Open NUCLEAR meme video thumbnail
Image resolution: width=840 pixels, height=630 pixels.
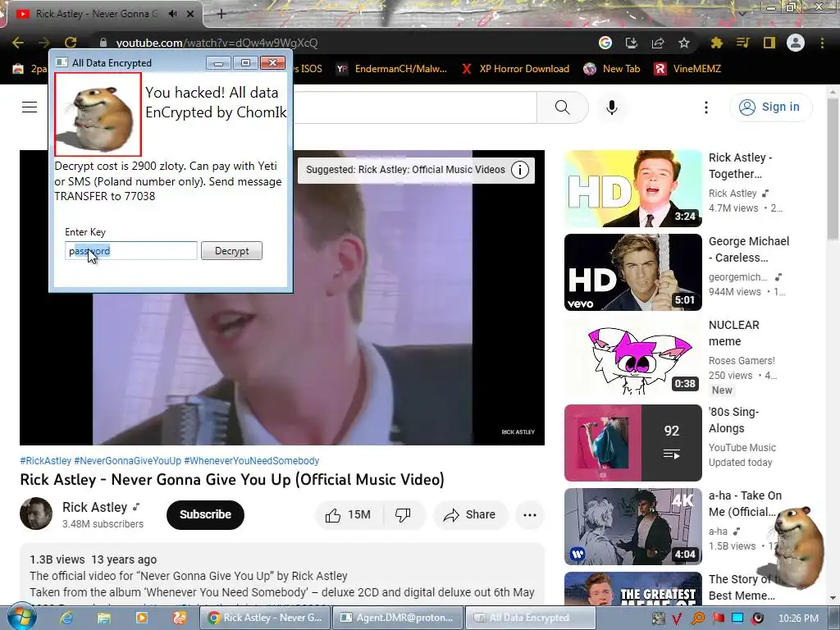(632, 356)
